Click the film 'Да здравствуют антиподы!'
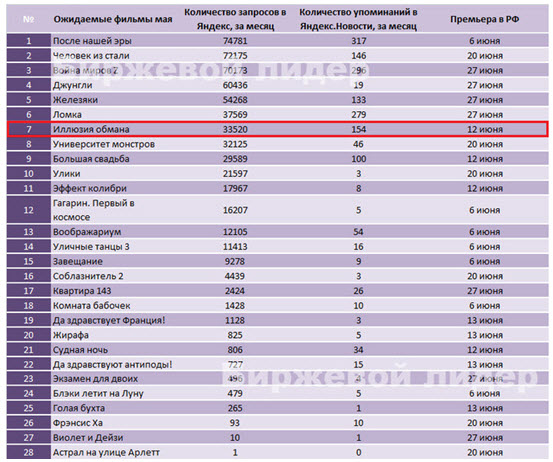 pyautogui.click(x=113, y=365)
